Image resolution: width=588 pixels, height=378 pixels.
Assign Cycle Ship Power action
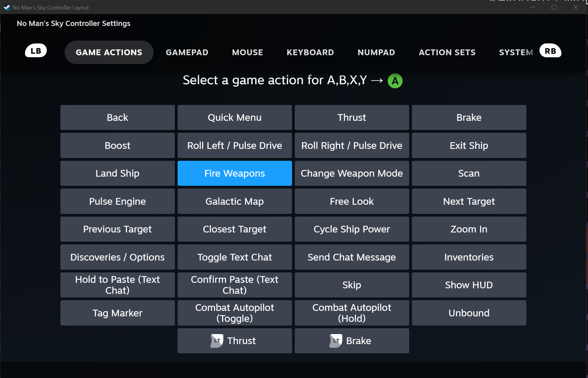[352, 229]
